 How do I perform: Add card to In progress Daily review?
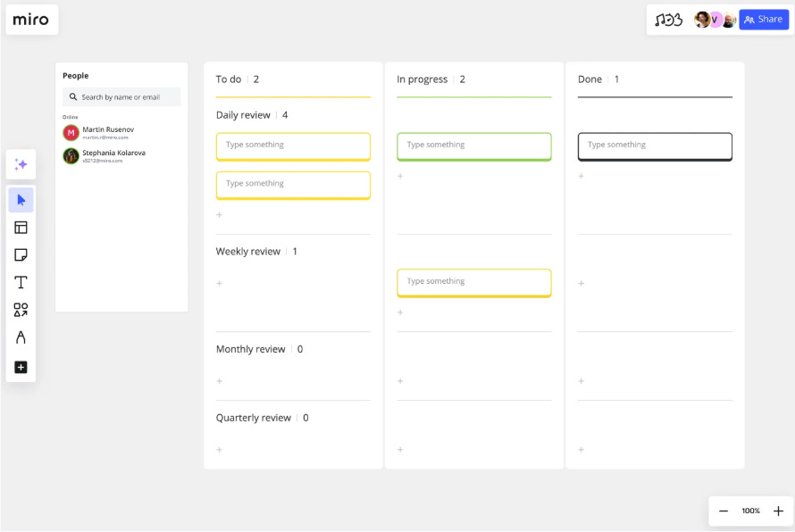400,176
